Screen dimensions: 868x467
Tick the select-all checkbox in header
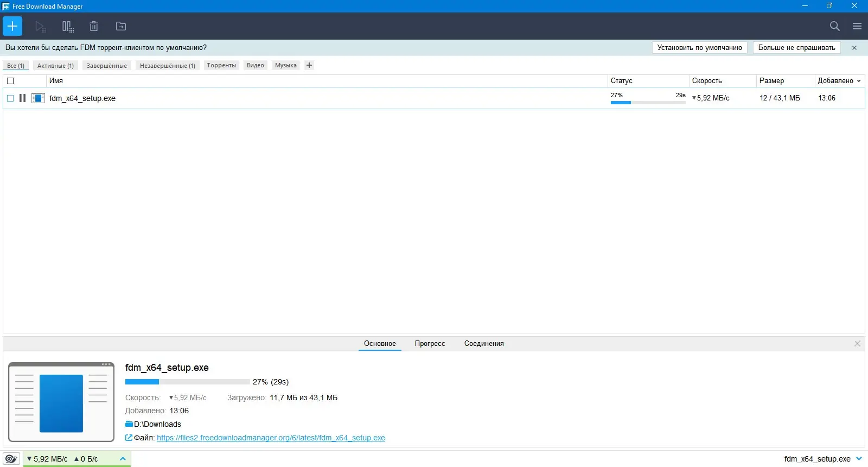point(10,81)
